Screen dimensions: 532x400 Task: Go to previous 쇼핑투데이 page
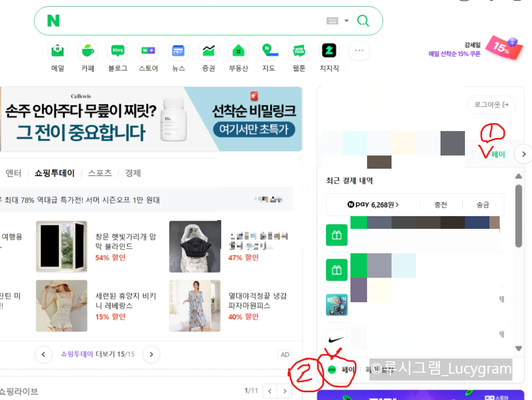tap(44, 354)
